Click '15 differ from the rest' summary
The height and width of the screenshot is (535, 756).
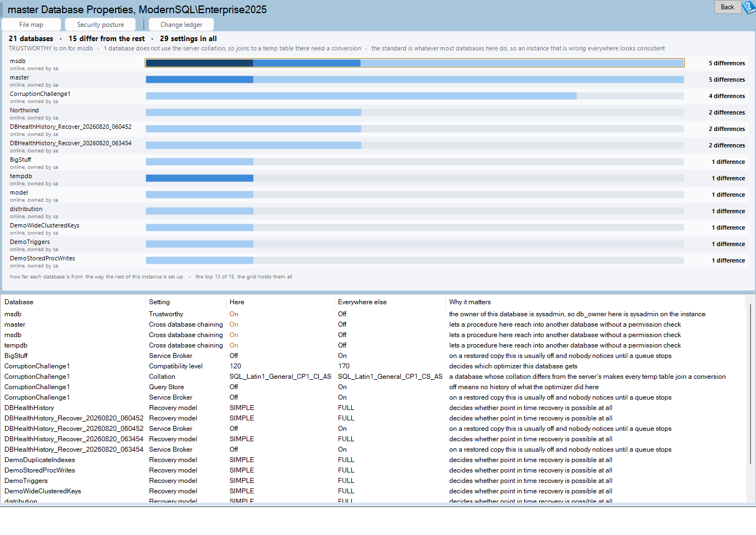click(x=107, y=38)
